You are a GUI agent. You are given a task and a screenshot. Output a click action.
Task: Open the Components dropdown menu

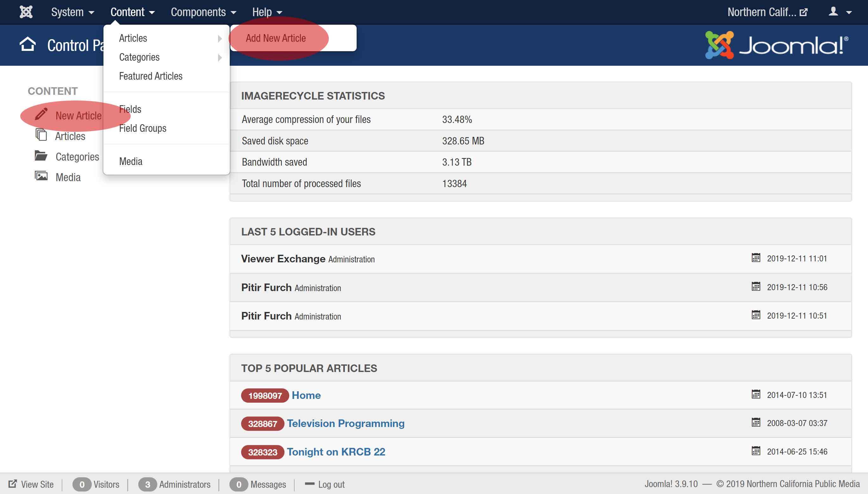203,12
